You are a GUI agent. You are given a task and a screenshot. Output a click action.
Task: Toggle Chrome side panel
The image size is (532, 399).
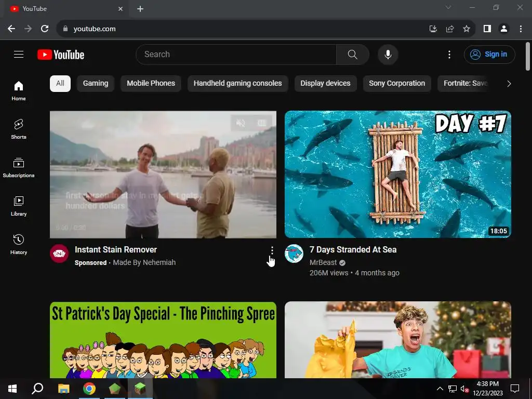coord(487,29)
